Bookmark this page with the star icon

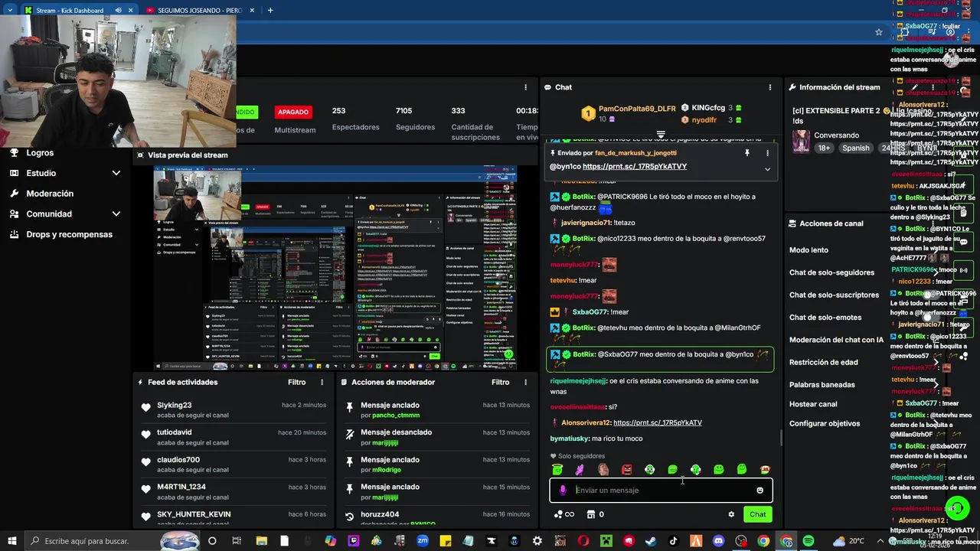[879, 32]
